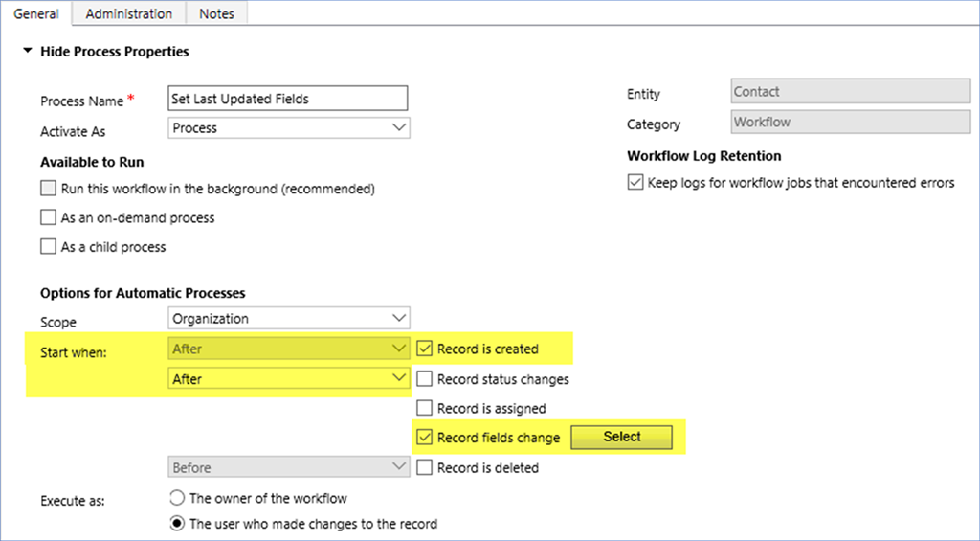Select The user who made changes radio

click(x=176, y=524)
